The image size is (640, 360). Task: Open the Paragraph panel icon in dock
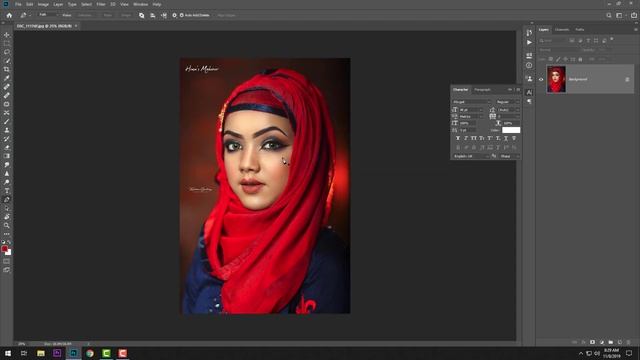[x=529, y=101]
